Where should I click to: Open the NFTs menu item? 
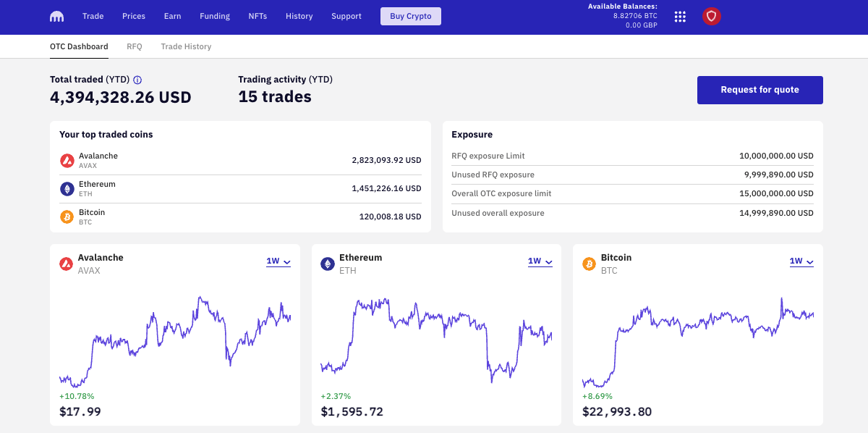[x=258, y=17]
